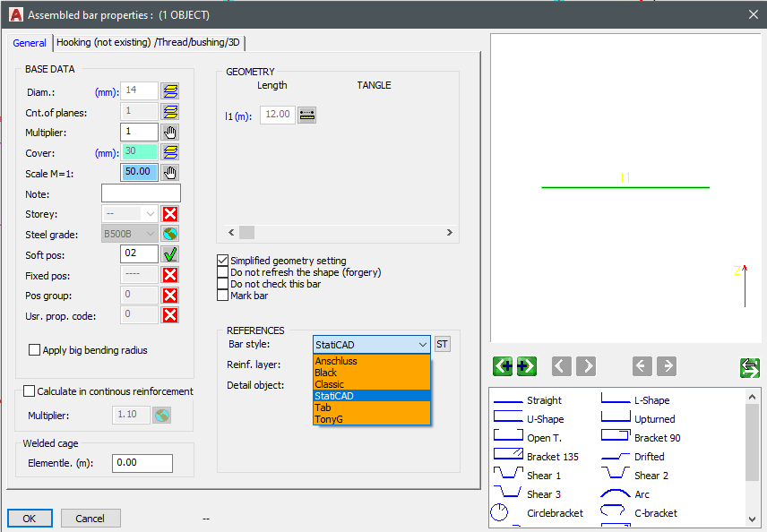
Task: Click the red X beside Fixed pos
Action: tap(170, 275)
